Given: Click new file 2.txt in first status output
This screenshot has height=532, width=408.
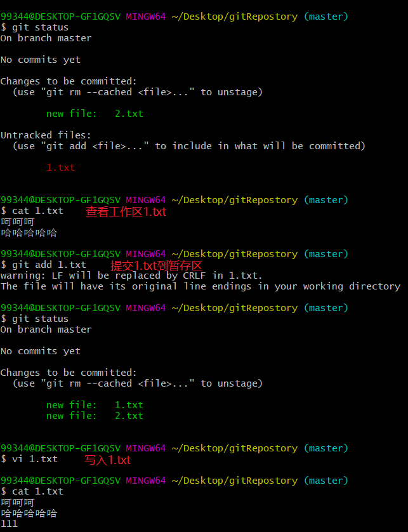Looking at the screenshot, I should click(95, 114).
